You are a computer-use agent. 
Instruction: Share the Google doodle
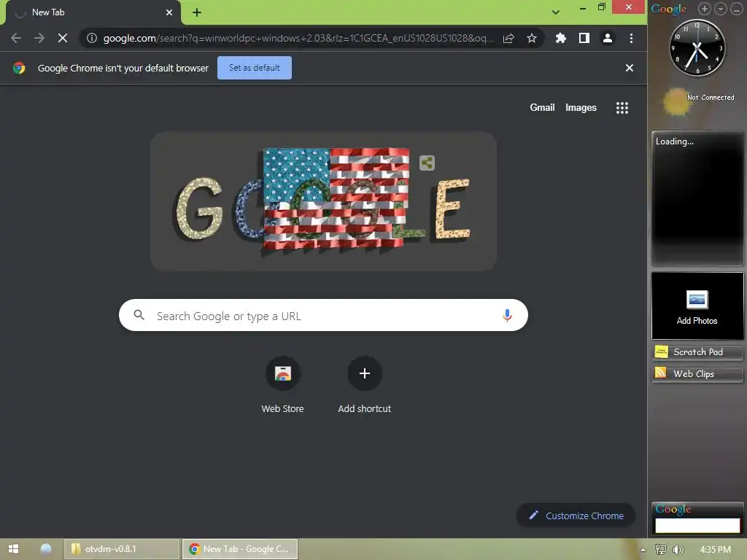tap(427, 163)
